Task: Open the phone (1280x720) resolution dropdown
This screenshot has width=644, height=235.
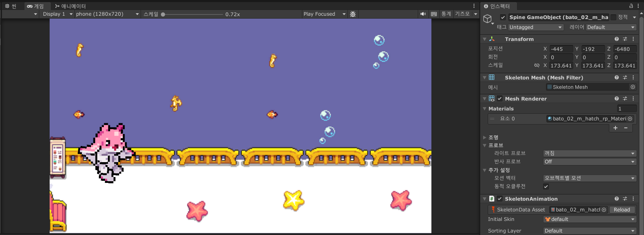Action: pyautogui.click(x=108, y=14)
